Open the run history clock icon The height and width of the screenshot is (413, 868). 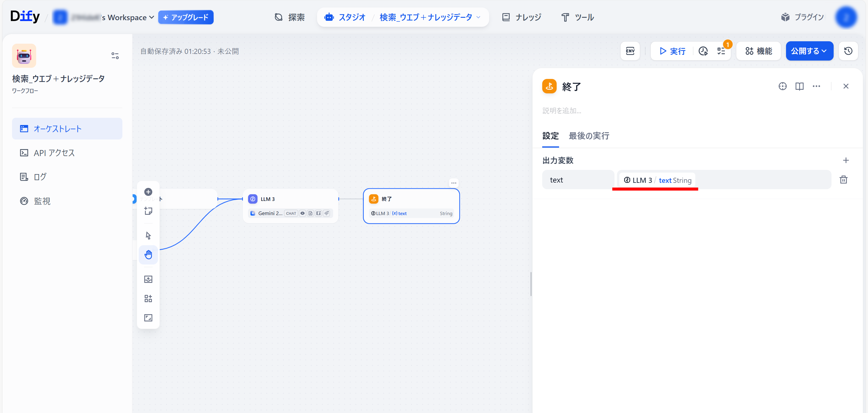[x=703, y=51]
